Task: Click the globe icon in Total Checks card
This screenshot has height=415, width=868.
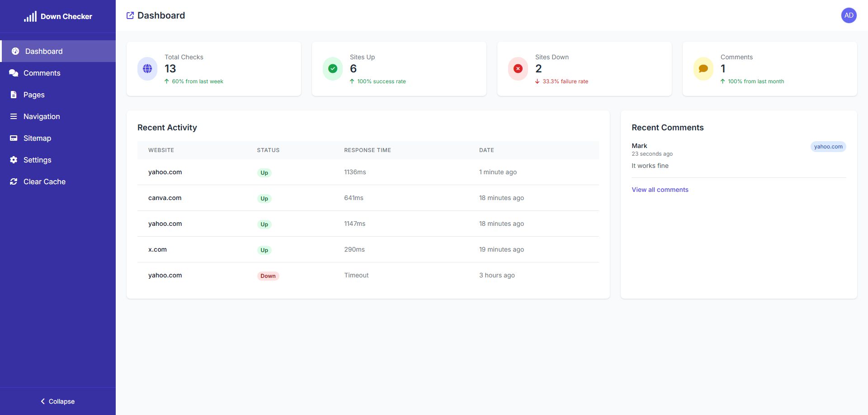Action: click(x=147, y=69)
